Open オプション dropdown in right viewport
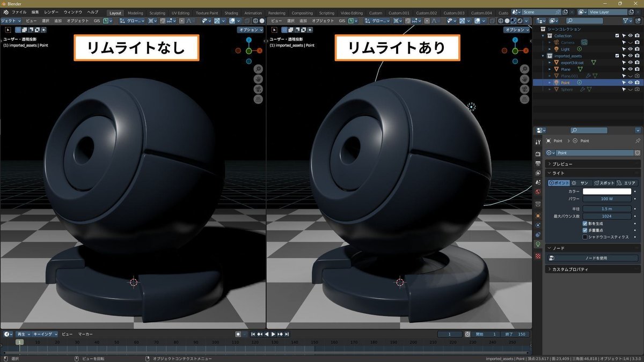 pos(517,30)
